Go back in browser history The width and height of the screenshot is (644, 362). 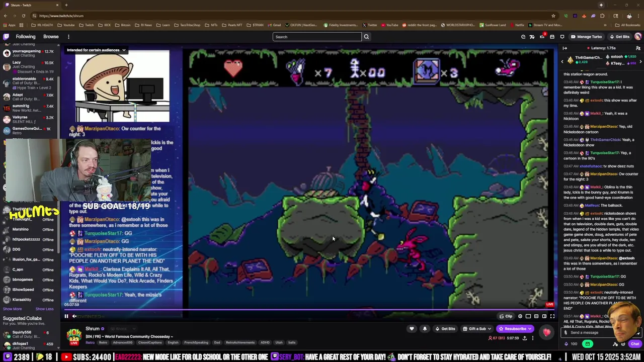click(6, 16)
